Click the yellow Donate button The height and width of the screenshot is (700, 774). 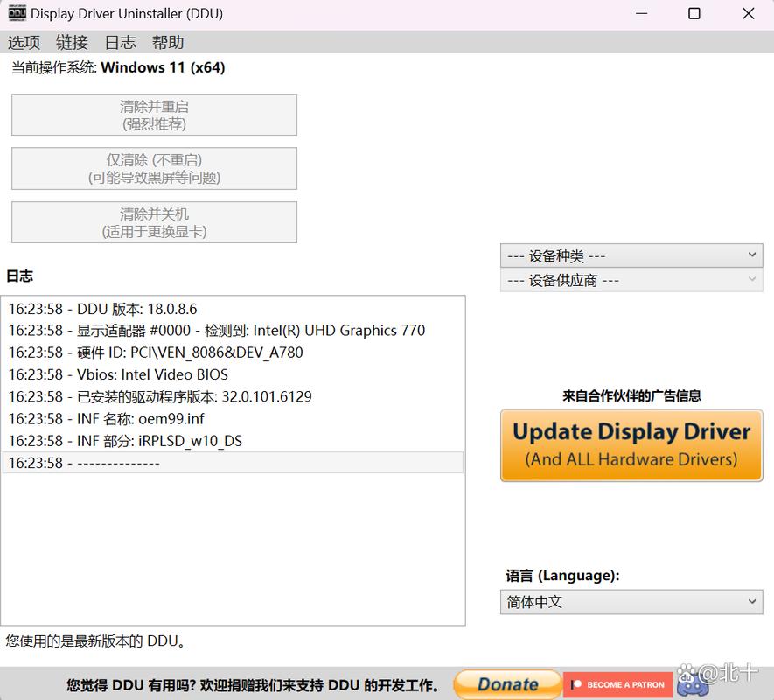[x=507, y=684]
